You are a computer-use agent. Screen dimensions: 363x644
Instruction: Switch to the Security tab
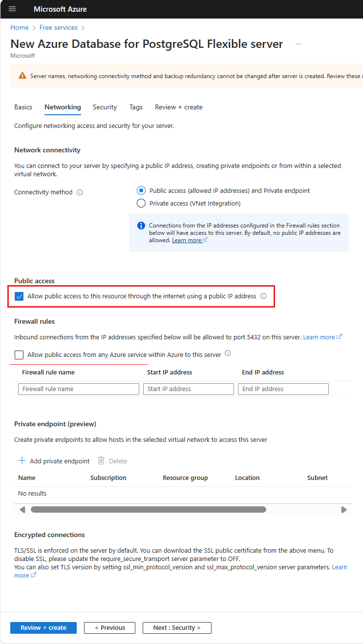tap(105, 107)
